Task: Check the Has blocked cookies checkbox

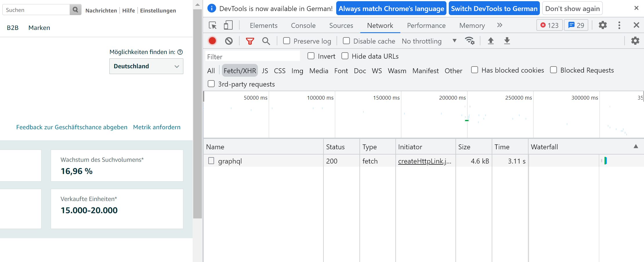Action: 475,70
